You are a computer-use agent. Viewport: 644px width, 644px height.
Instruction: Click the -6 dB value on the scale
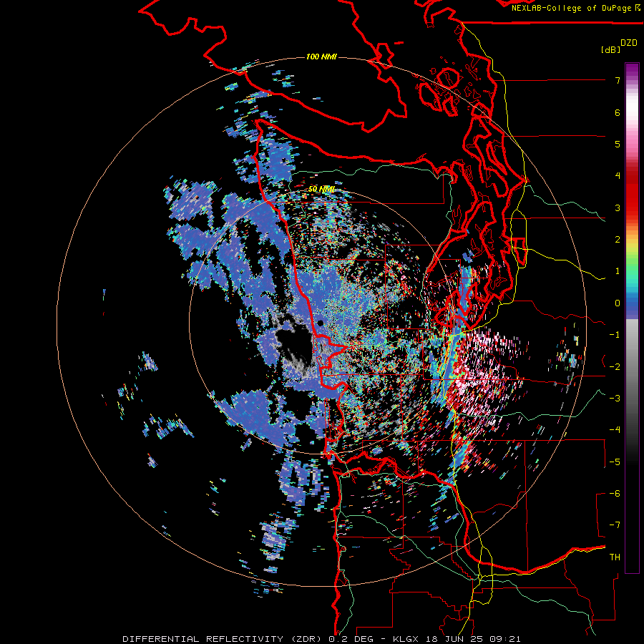click(615, 493)
